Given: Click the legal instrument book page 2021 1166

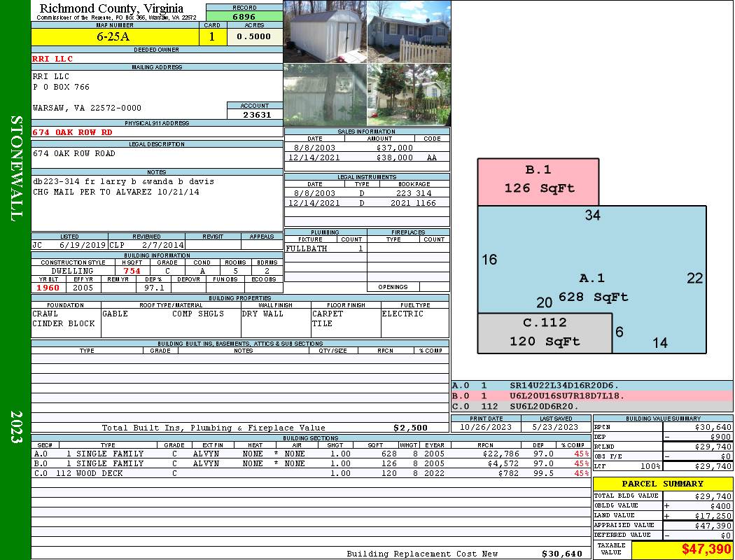Looking at the screenshot, I should [x=413, y=203].
